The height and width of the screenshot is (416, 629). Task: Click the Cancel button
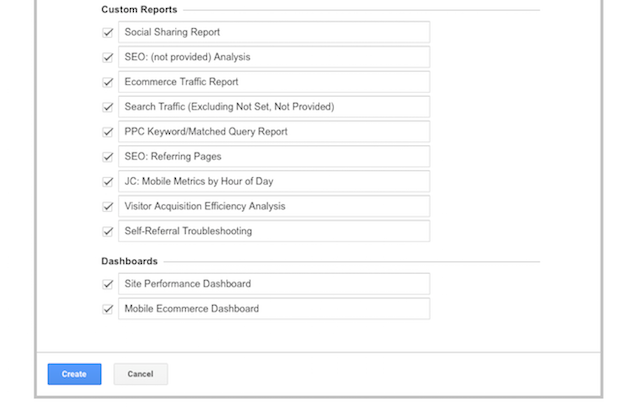tap(140, 374)
